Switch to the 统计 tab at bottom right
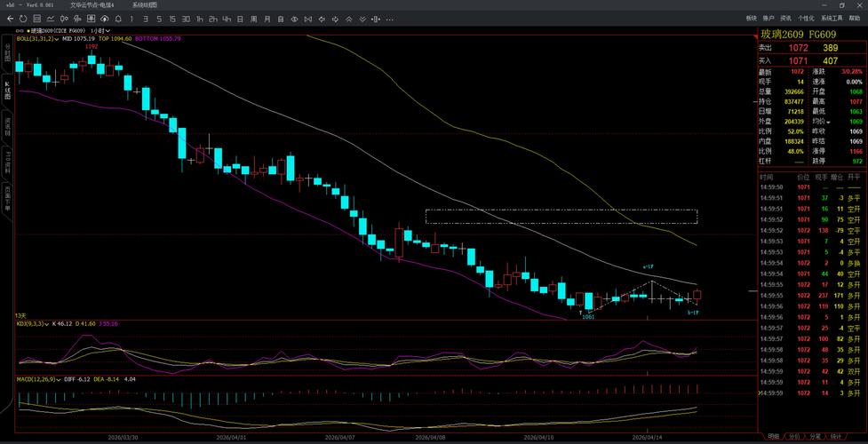868x444 pixels. [x=836, y=437]
